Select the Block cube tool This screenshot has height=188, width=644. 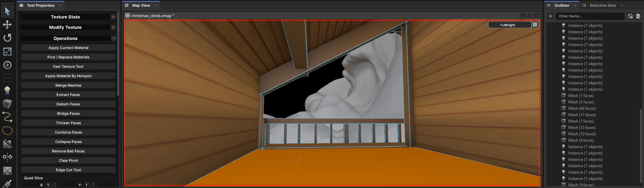7,104
